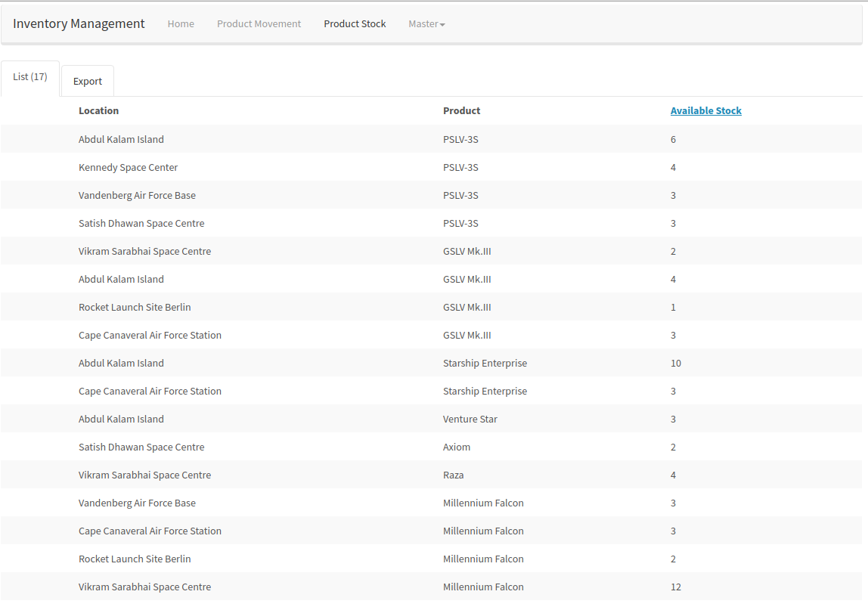Click PSLV-3S product for Kennedy Space Center
Screen dimensions: 868x610
(x=460, y=167)
